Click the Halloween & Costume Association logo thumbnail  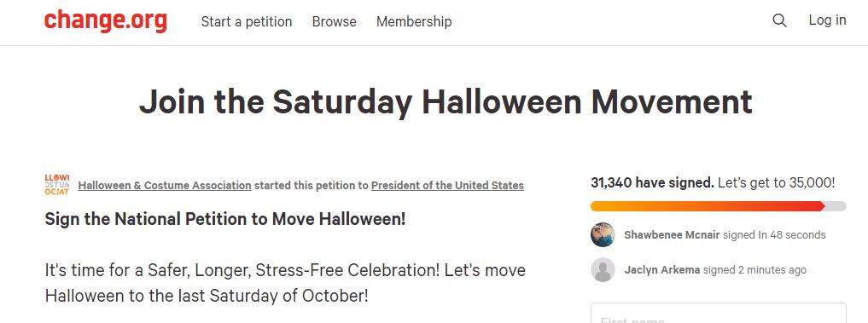[57, 185]
